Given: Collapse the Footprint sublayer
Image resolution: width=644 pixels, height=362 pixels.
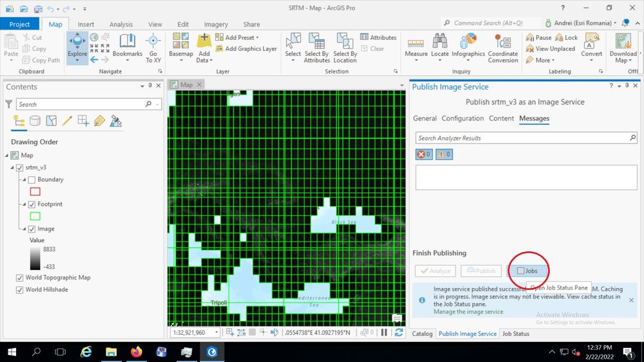Looking at the screenshot, I should pos(24,204).
